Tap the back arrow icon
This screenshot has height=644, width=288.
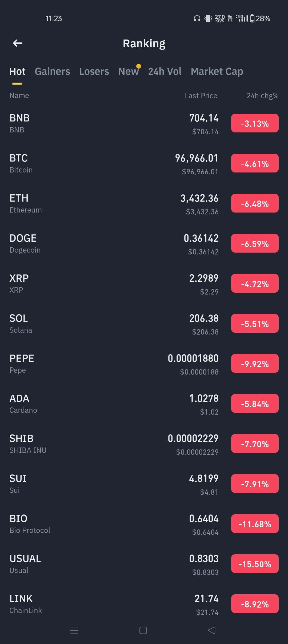18,43
